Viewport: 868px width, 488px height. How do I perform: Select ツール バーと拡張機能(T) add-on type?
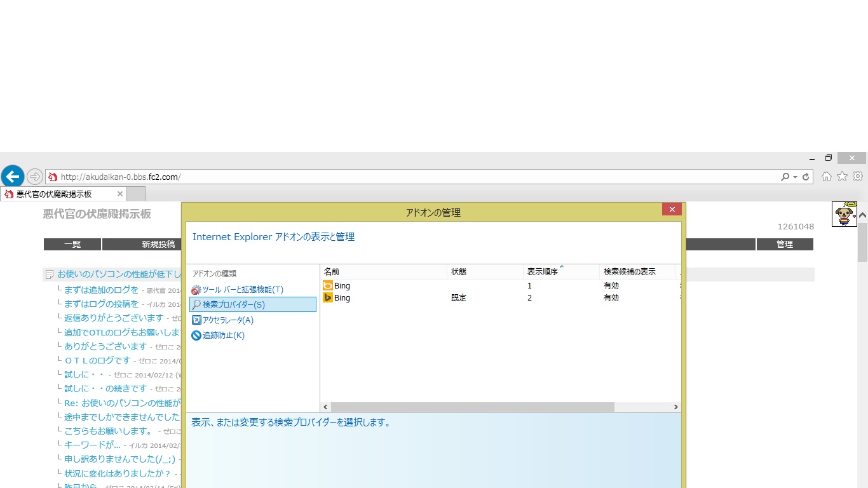[x=243, y=290]
